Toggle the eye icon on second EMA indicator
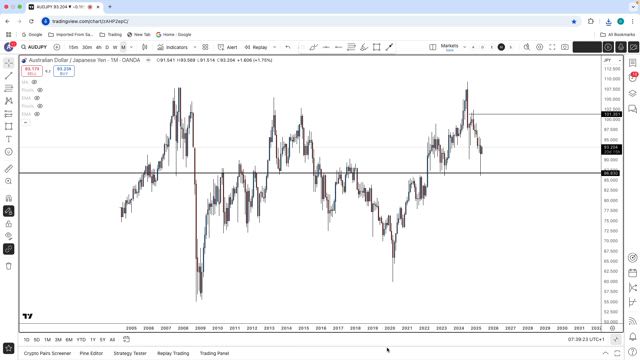This screenshot has width=640, height=360. [x=37, y=114]
